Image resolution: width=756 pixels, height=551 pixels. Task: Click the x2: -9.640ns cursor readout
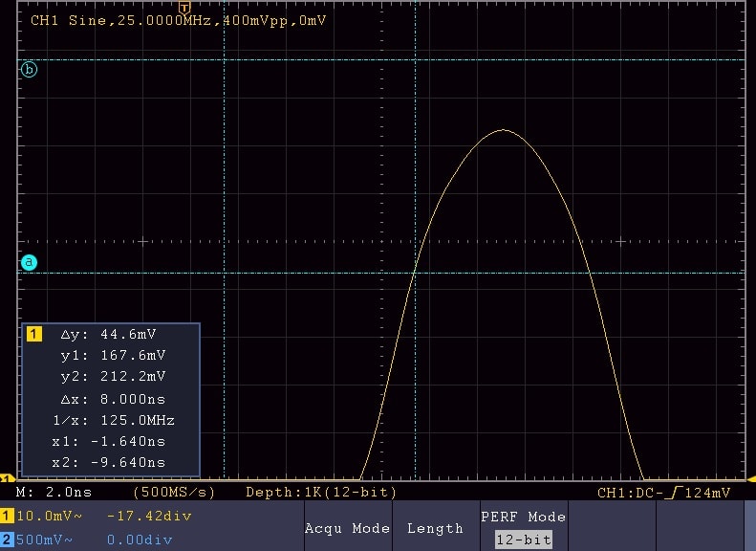click(109, 462)
